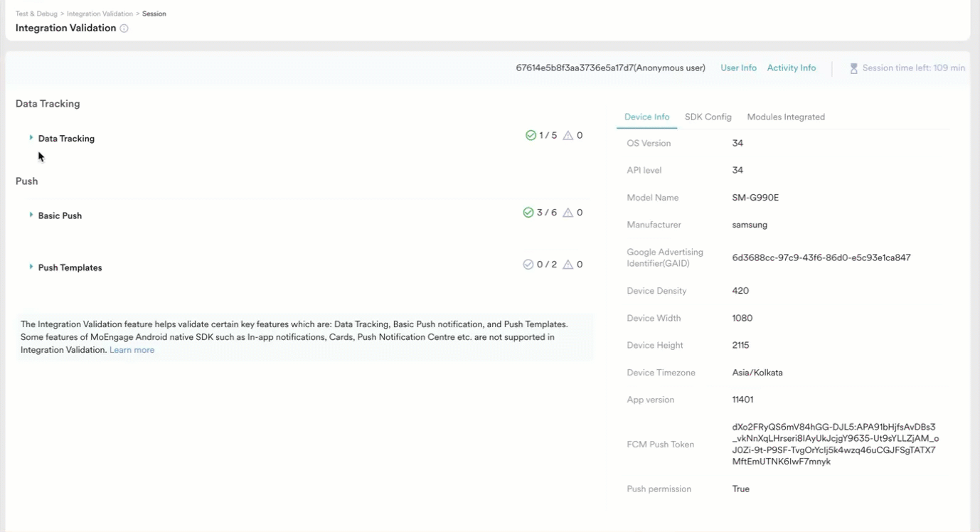Expand the Push Templates section arrow
Screen dimensions: 980x532
tap(31, 267)
